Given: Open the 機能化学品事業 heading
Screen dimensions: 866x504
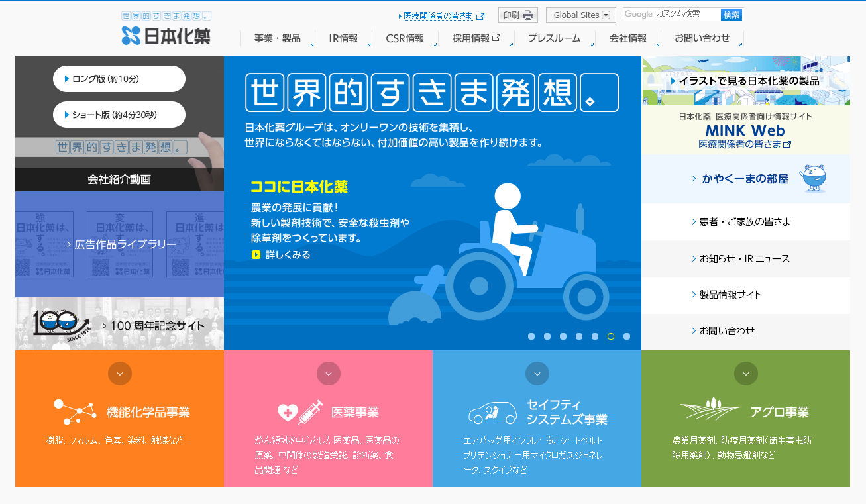Looking at the screenshot, I should (x=148, y=413).
